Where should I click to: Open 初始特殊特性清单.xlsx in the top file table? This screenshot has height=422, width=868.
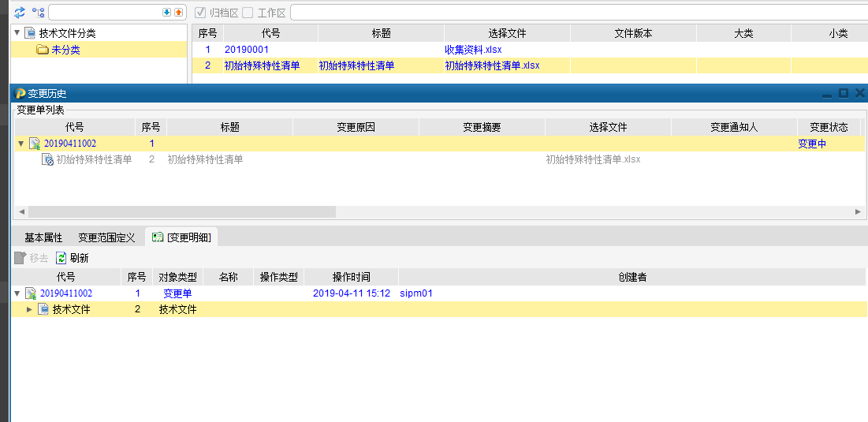tap(492, 66)
